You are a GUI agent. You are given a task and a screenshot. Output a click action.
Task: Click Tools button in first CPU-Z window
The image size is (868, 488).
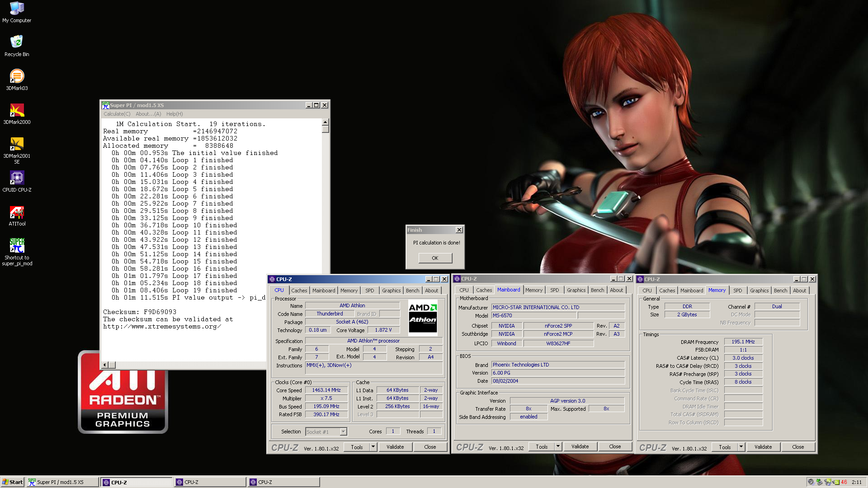(x=357, y=447)
